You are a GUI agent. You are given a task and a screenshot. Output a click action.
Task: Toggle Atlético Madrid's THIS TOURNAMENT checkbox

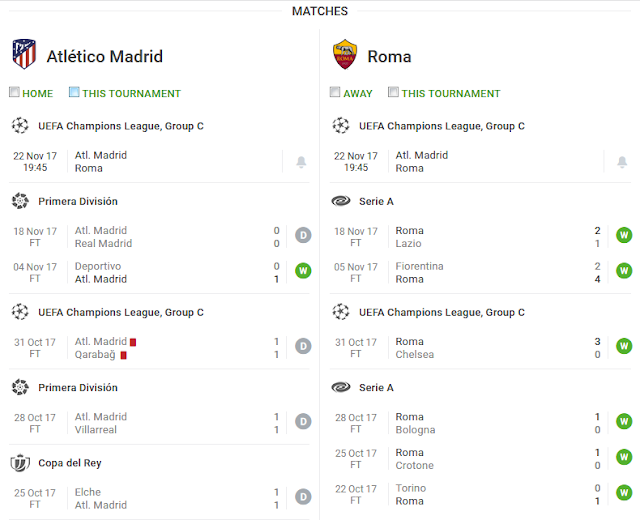pos(74,92)
